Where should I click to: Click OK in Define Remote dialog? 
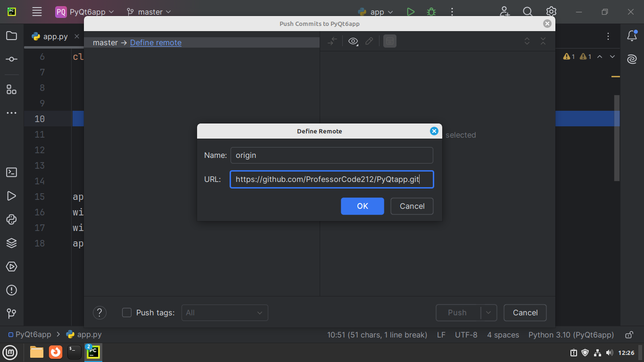[x=363, y=206]
